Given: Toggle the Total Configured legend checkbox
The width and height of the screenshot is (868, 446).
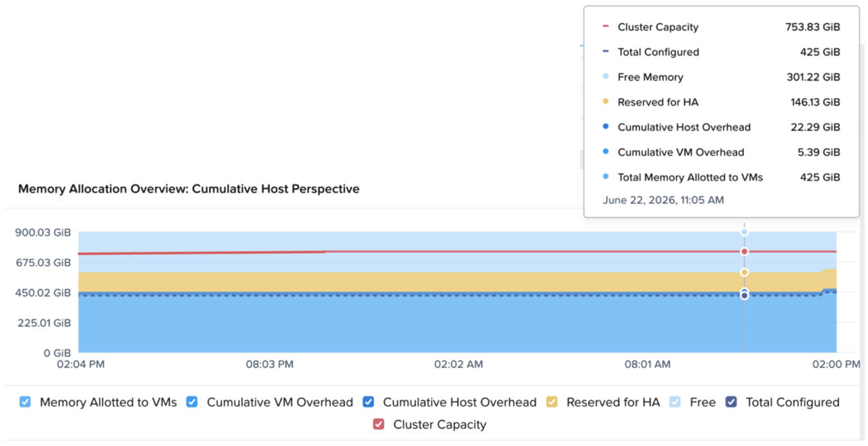Looking at the screenshot, I should [x=731, y=402].
